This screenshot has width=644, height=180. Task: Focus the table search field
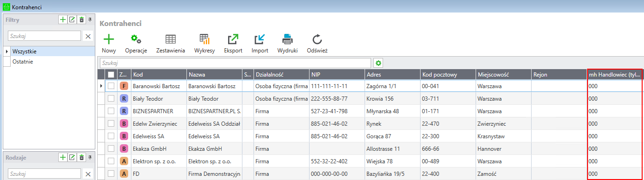tap(235, 63)
